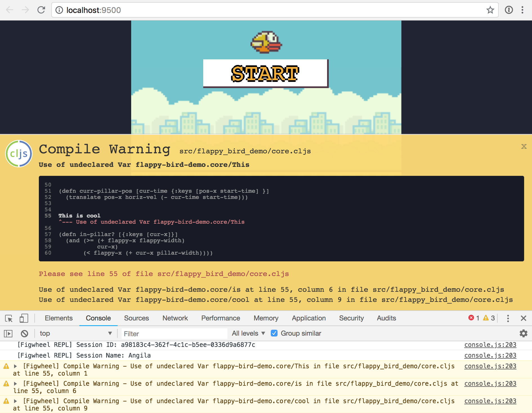Screen dimensions: 532x413
Task: Click warning triangle icon of core/This entry
Action: [x=6, y=366]
